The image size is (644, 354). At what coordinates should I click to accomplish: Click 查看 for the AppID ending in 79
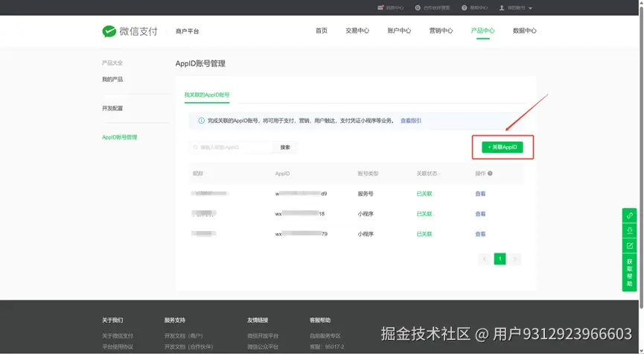tap(480, 234)
